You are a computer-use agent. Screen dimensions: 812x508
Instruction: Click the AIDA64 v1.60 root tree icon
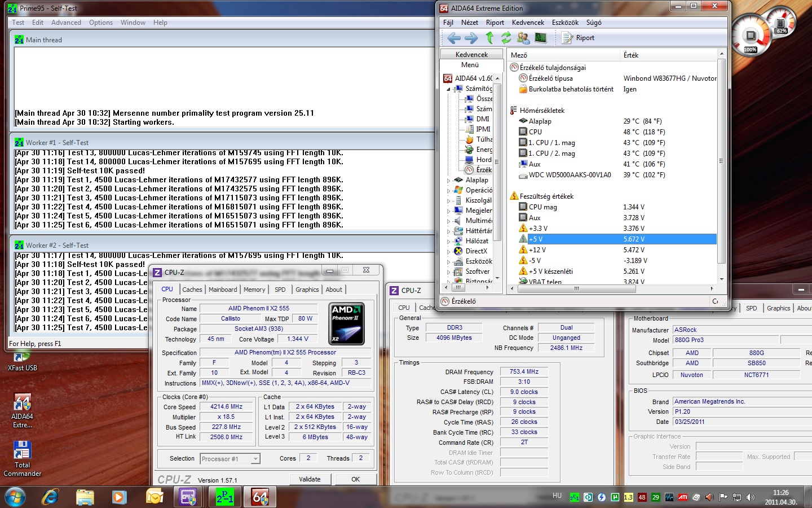(x=448, y=78)
